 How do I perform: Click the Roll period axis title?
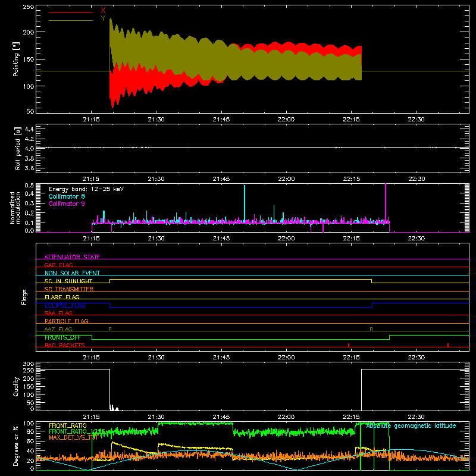point(18,148)
